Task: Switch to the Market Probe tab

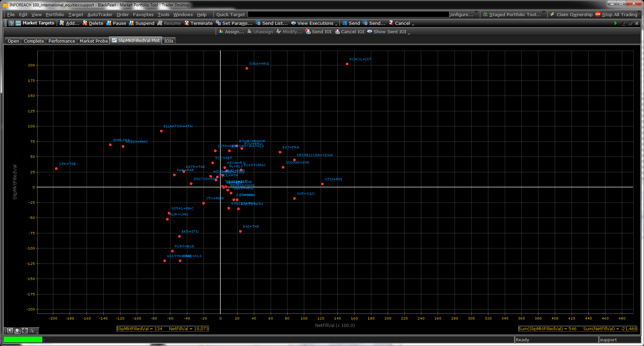Action: (x=94, y=41)
